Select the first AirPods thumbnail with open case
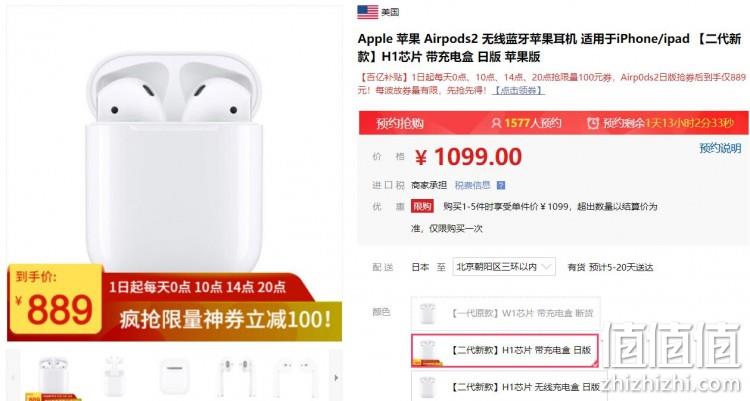Viewport: 750px width, 401px height. click(54, 378)
